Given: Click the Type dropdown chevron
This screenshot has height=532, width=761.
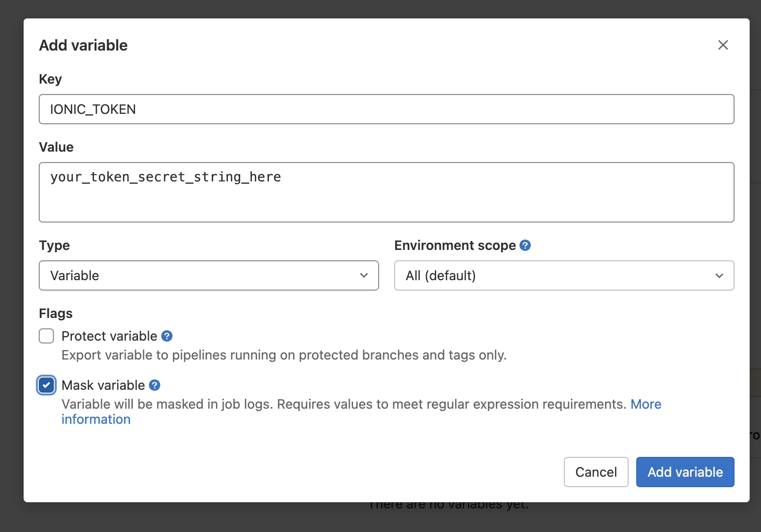Looking at the screenshot, I should 363,275.
